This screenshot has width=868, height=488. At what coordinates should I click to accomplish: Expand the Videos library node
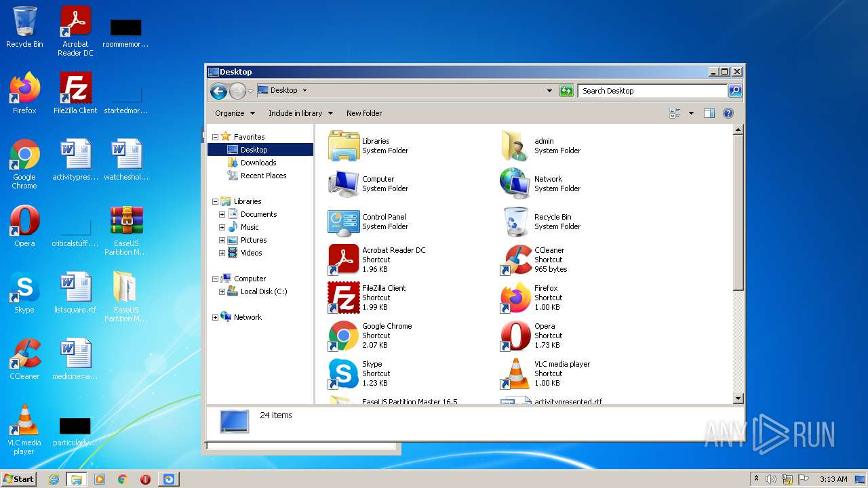(222, 253)
